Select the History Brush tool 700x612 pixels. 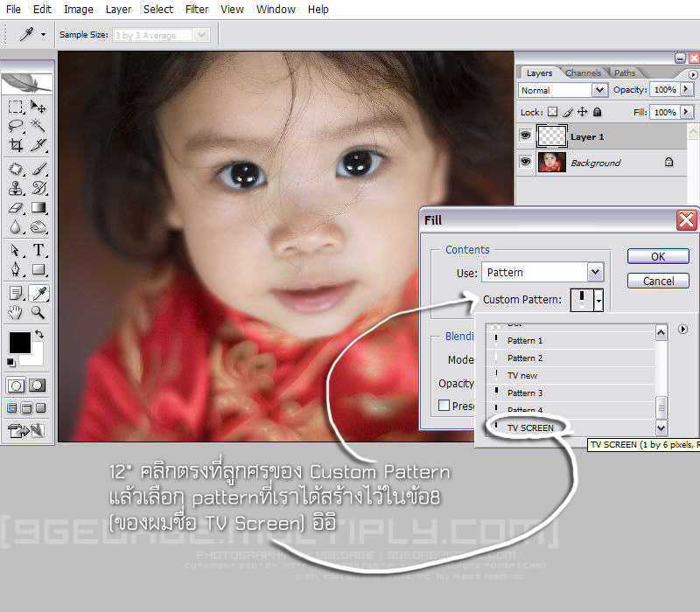coord(38,188)
